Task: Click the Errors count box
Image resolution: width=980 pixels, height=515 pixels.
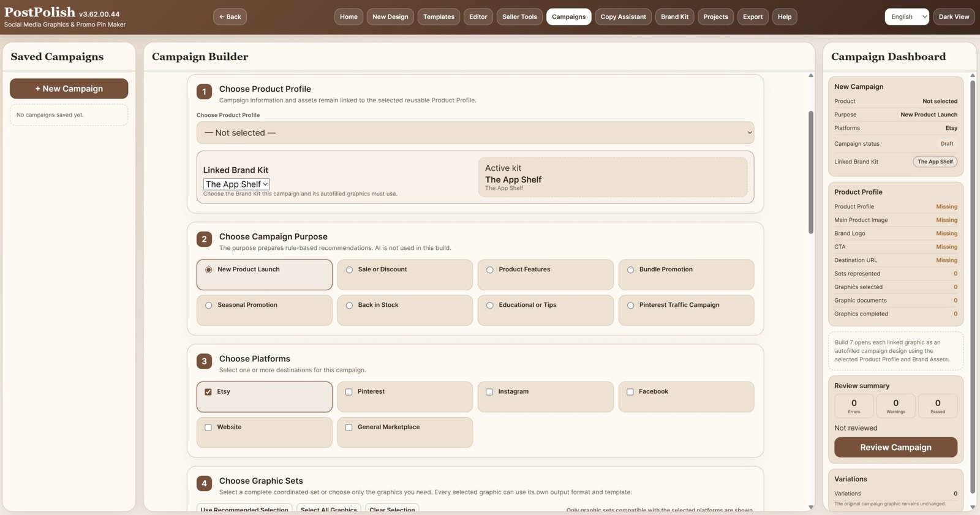Action: 854,406
